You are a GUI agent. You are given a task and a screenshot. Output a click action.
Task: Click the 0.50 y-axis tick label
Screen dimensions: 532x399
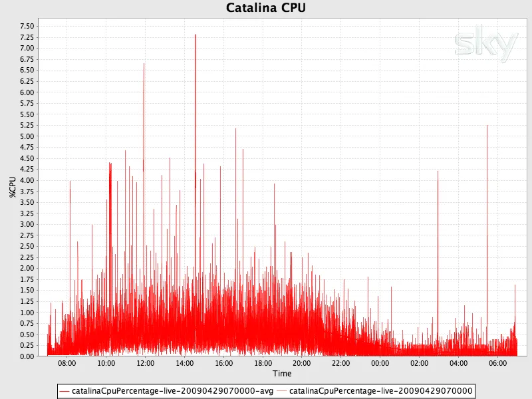[27, 334]
